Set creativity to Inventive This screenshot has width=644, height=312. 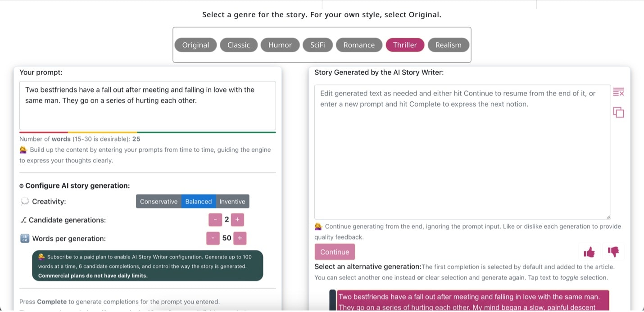232,202
